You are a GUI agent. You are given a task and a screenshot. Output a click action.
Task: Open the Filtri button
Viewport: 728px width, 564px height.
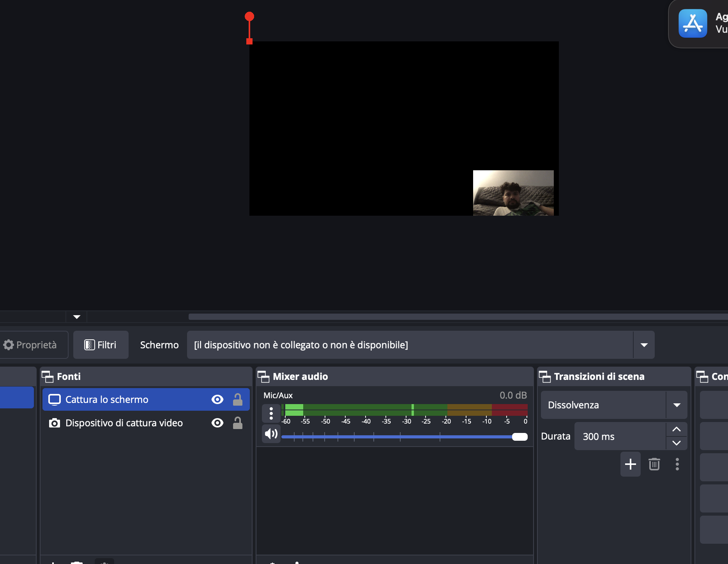[x=101, y=345]
